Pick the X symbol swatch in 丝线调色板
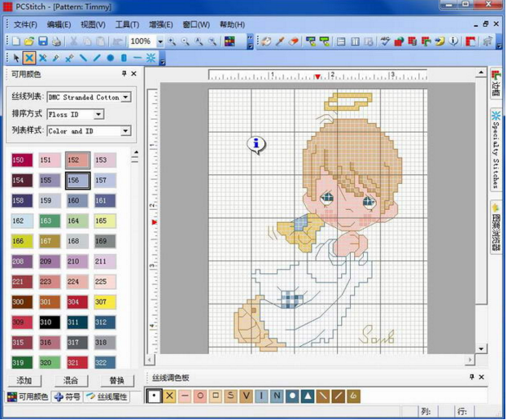The height and width of the screenshot is (420, 507). click(x=169, y=396)
